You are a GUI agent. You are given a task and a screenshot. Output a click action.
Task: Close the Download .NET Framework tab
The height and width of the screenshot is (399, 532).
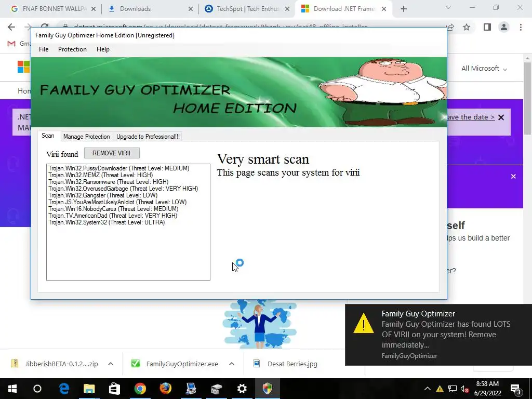tap(384, 9)
